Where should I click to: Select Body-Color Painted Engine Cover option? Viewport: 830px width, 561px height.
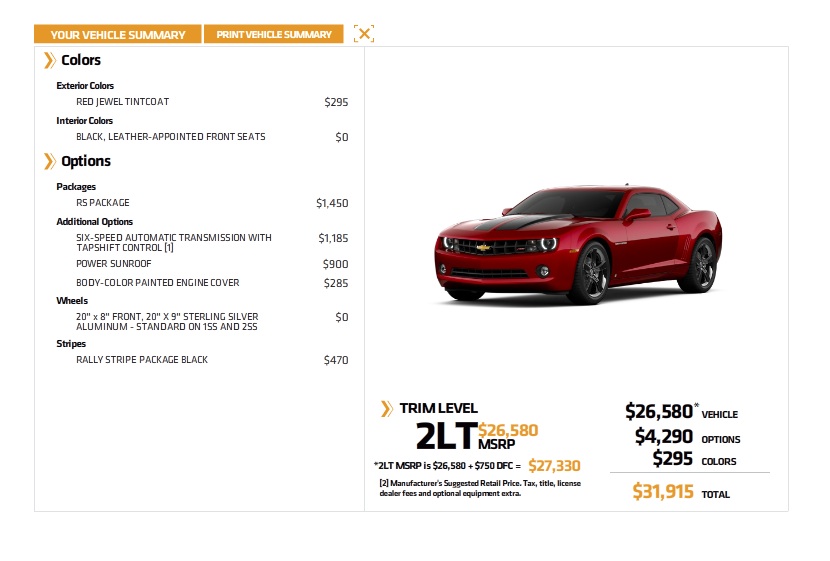158,283
